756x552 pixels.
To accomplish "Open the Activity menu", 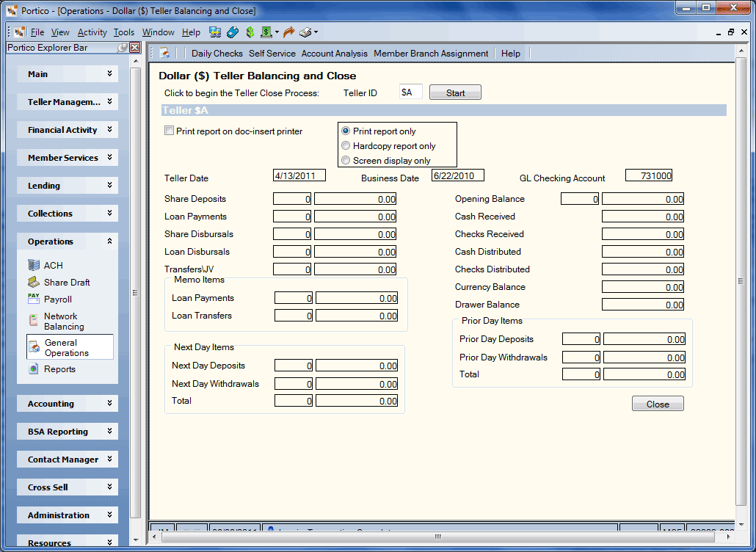I will (92, 32).
